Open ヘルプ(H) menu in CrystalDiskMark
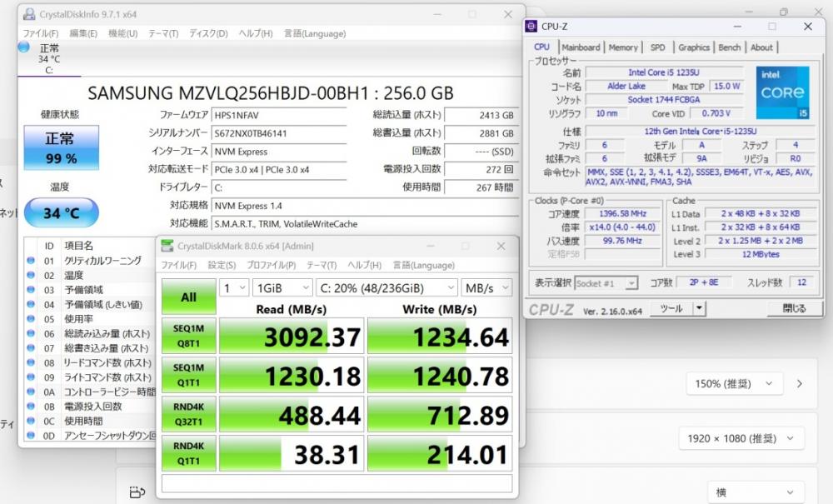 [365, 265]
